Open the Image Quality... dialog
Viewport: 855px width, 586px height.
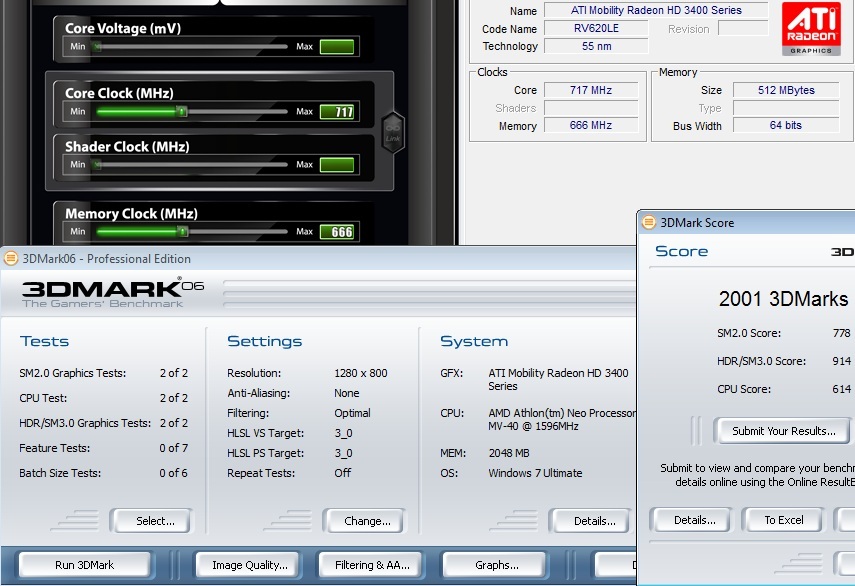click(248, 565)
